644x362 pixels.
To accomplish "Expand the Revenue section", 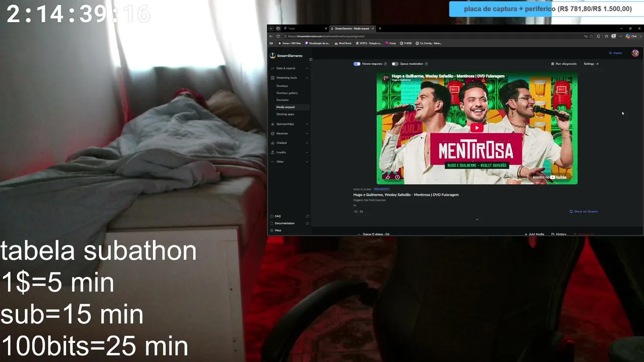I will pyautogui.click(x=289, y=134).
